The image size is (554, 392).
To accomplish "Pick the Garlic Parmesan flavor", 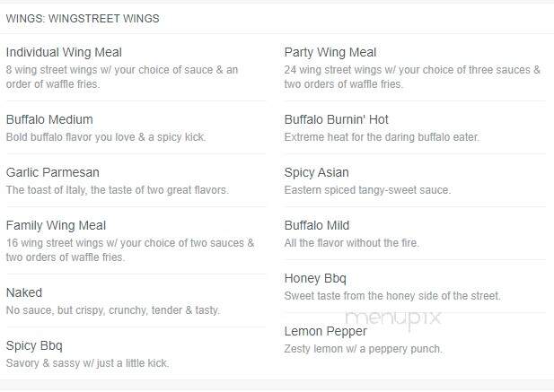I will [x=53, y=172].
